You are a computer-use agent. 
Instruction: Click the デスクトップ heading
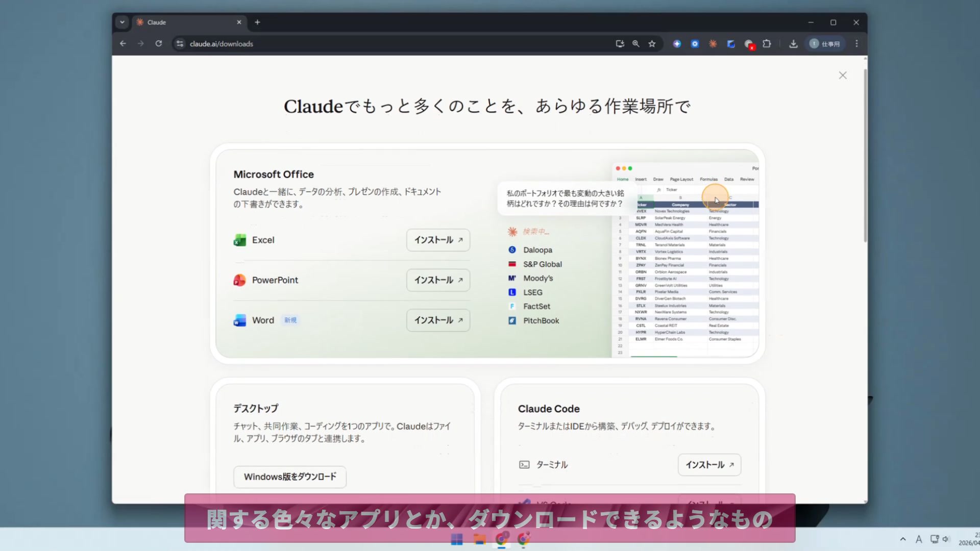tap(256, 409)
